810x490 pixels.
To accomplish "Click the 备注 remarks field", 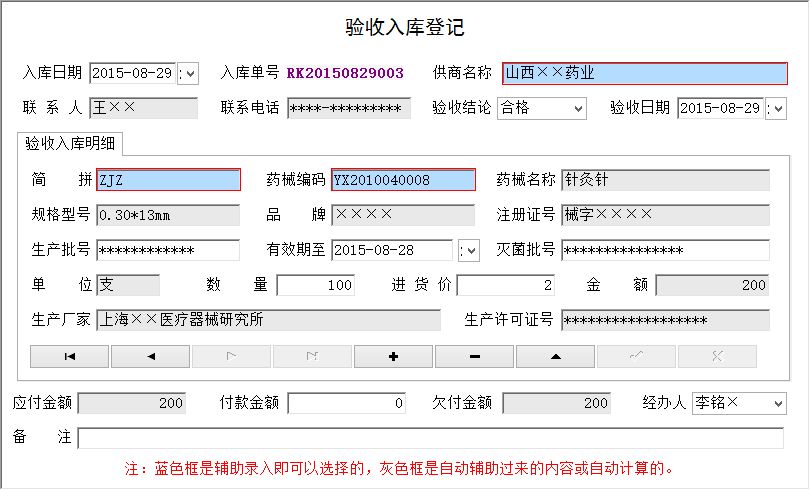I will 430,439.
